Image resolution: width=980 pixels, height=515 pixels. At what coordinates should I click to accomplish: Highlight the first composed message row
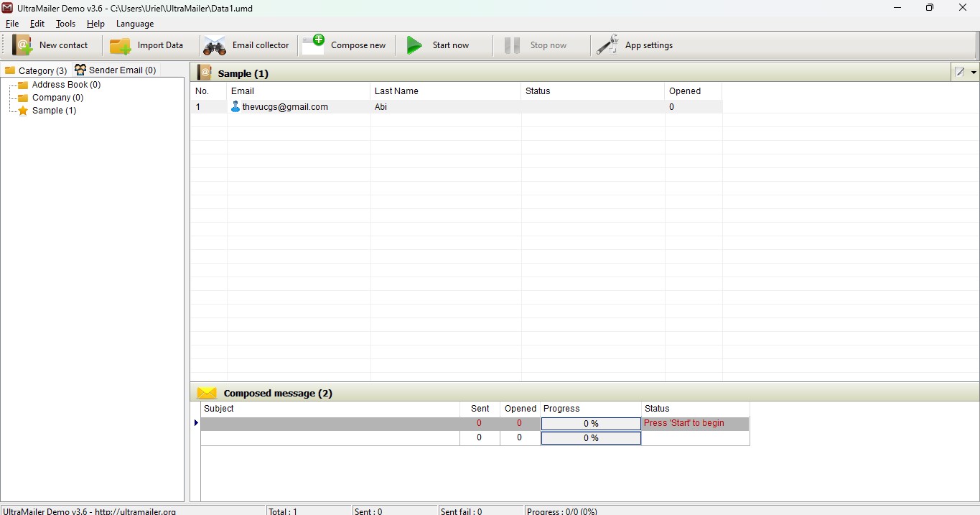(x=329, y=423)
